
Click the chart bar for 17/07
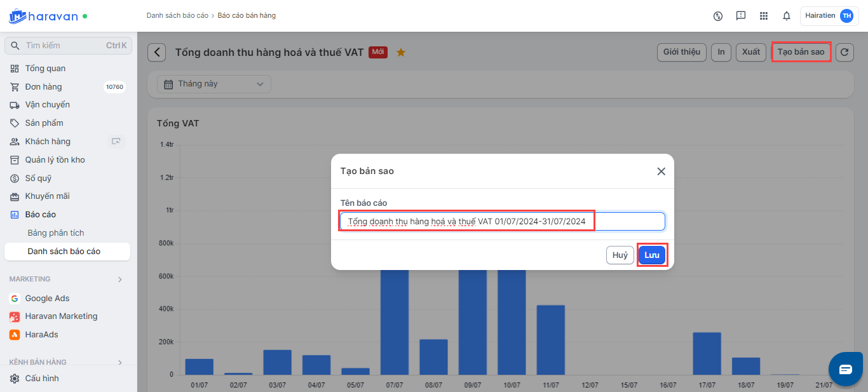(707, 353)
